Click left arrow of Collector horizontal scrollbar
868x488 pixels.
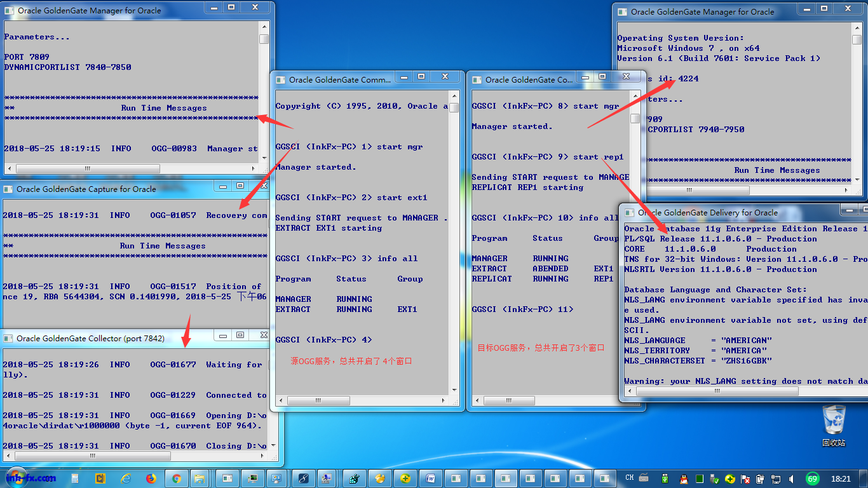[x=8, y=456]
